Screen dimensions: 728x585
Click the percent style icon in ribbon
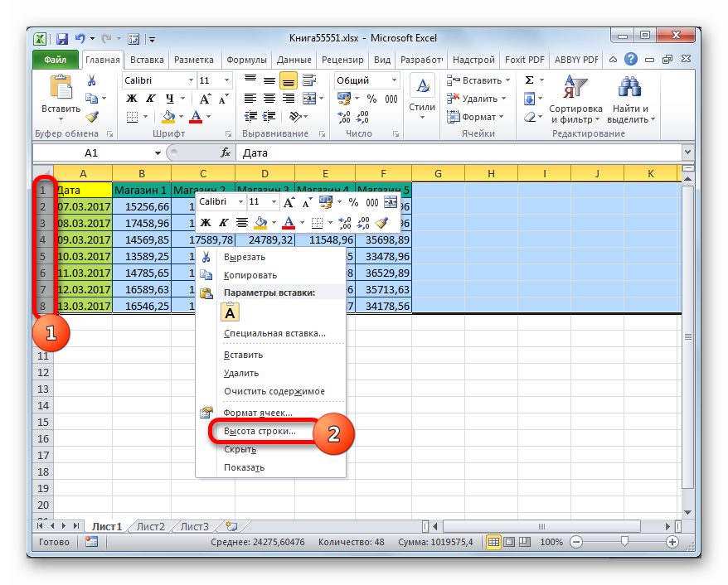371,99
